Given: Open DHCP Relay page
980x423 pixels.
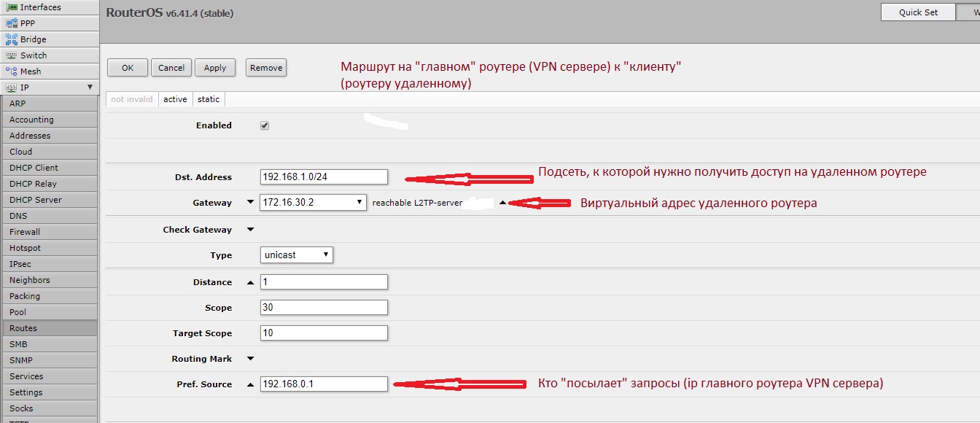Looking at the screenshot, I should coord(50,184).
